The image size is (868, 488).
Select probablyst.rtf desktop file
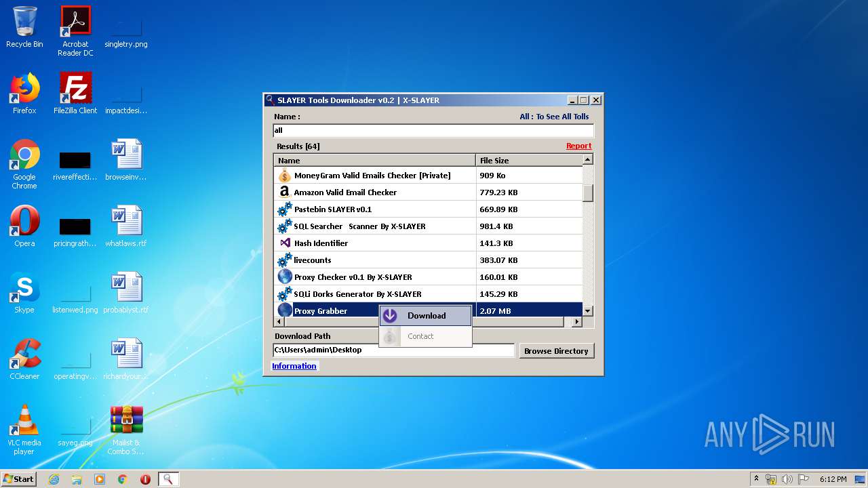pos(126,293)
